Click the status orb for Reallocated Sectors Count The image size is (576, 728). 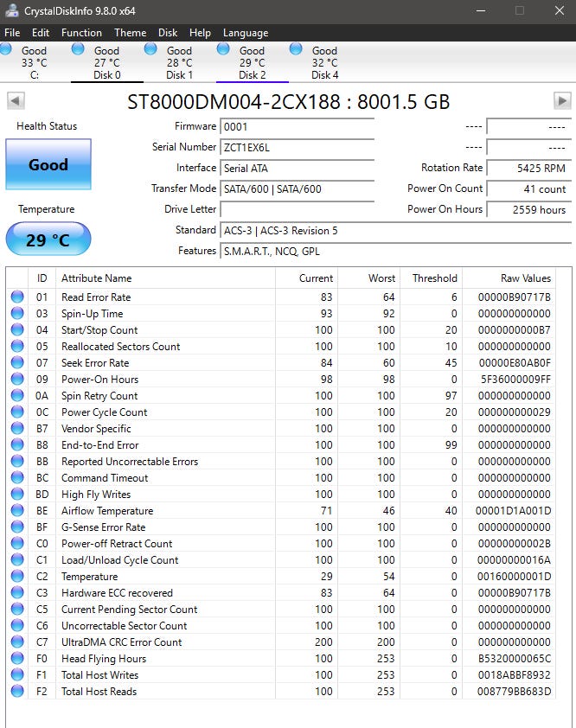(17, 346)
